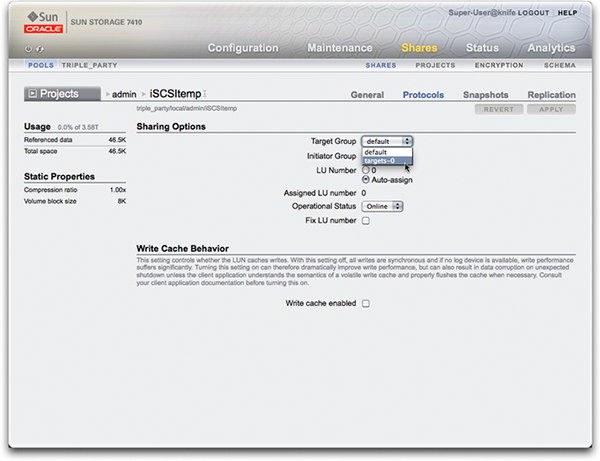
Task: Select the Auto-assign radio button
Action: point(366,179)
